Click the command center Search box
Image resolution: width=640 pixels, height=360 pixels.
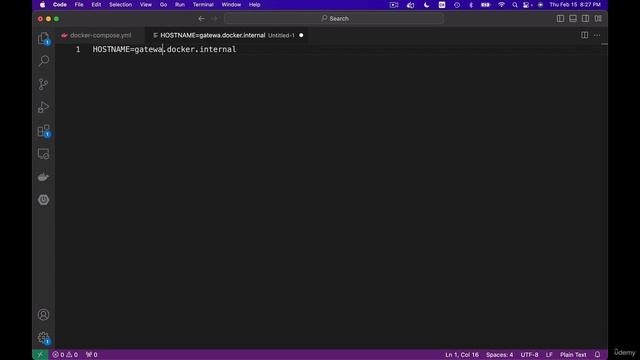click(334, 18)
